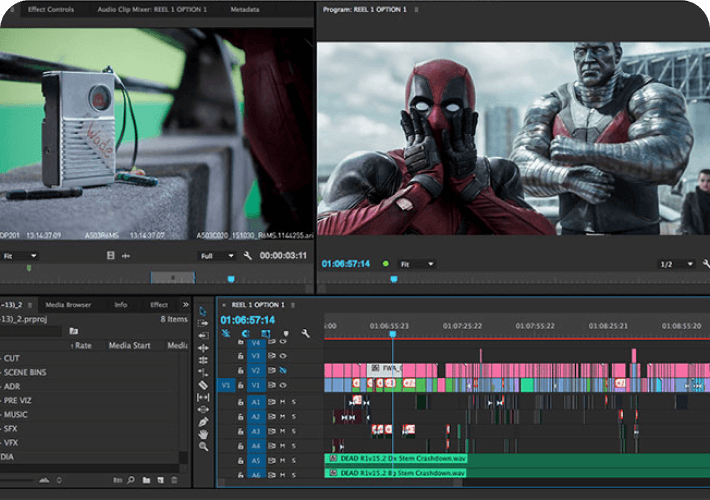Click timeline timecode 01:06:57:14
The image size is (710, 500).
click(248, 320)
